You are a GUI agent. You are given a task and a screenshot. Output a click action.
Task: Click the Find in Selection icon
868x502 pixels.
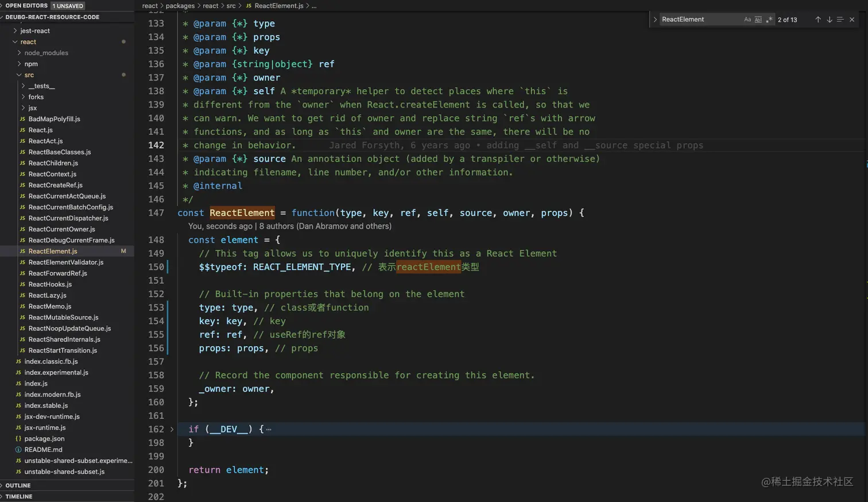click(840, 20)
